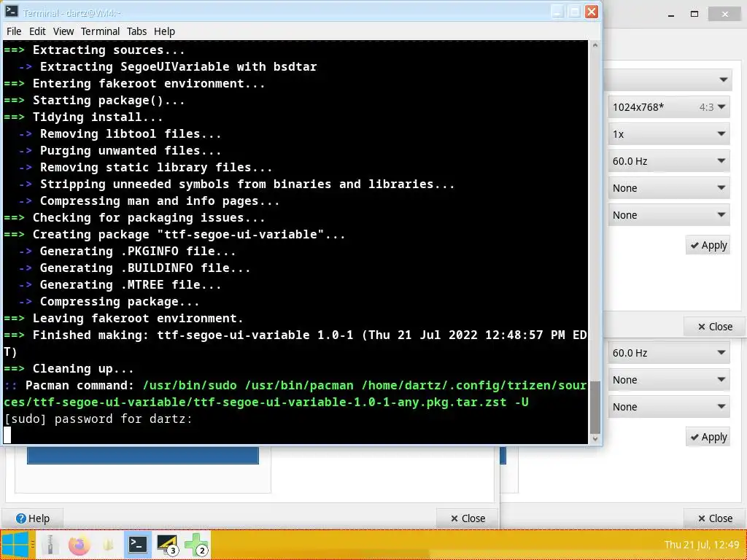Click the Close button under upper Apply
The width and height of the screenshot is (747, 560).
[715, 326]
